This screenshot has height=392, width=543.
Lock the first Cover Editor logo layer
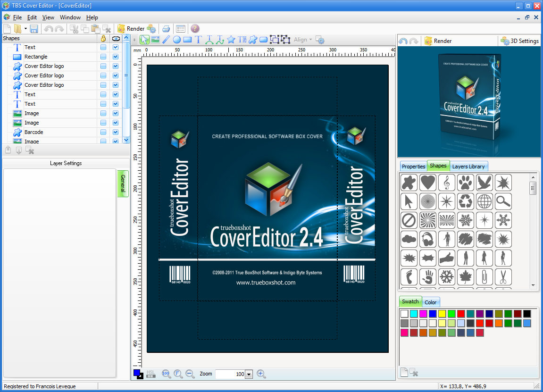(103, 66)
